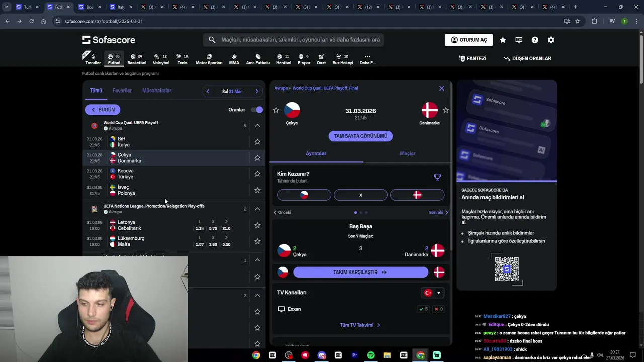The height and width of the screenshot is (362, 644).
Task: Select the Futbol sport tab
Action: (114, 59)
